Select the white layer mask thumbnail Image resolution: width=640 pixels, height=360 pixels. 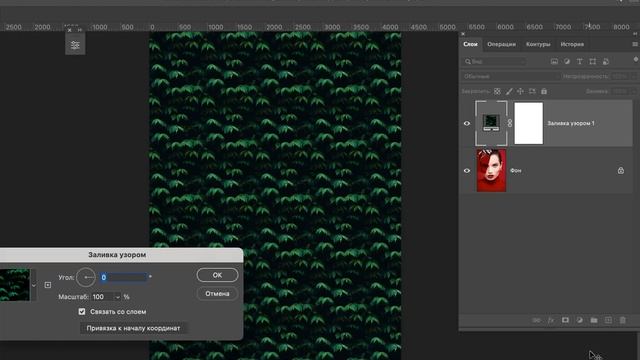529,123
